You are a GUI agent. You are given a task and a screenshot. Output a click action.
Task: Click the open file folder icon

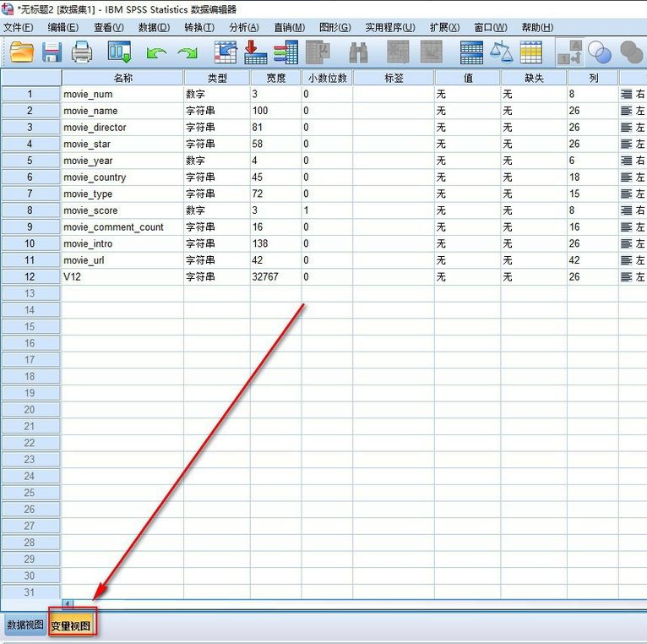coord(21,52)
